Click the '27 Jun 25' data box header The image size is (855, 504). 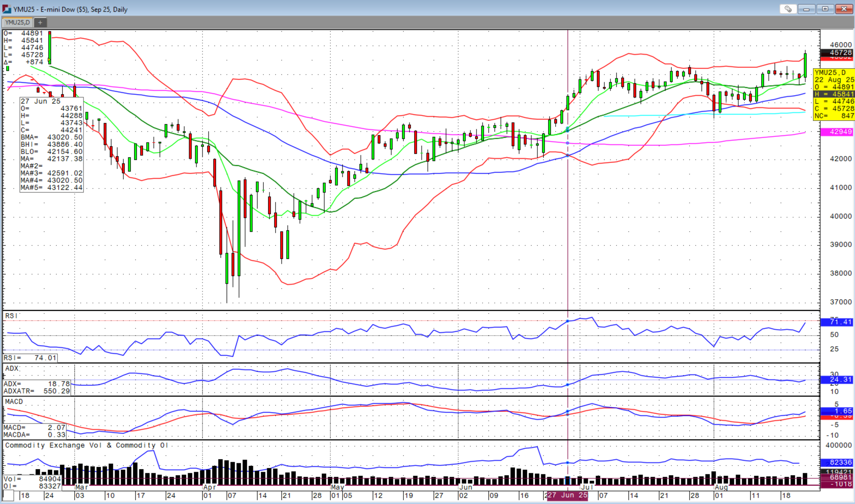point(41,101)
